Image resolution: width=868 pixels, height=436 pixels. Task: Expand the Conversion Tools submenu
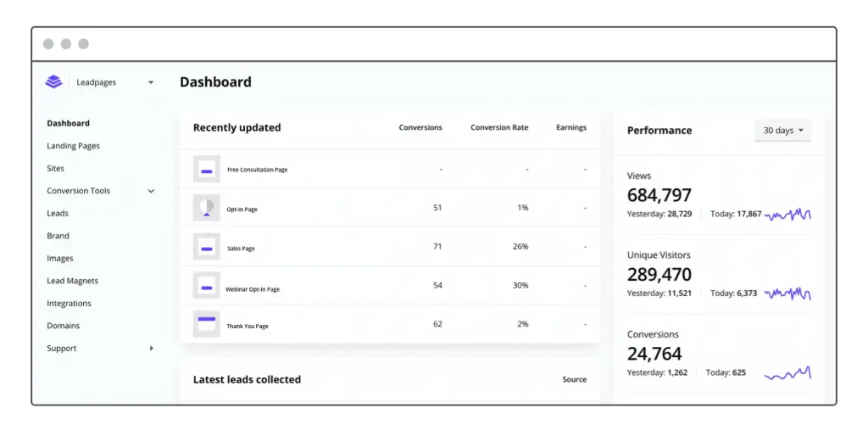[151, 191]
